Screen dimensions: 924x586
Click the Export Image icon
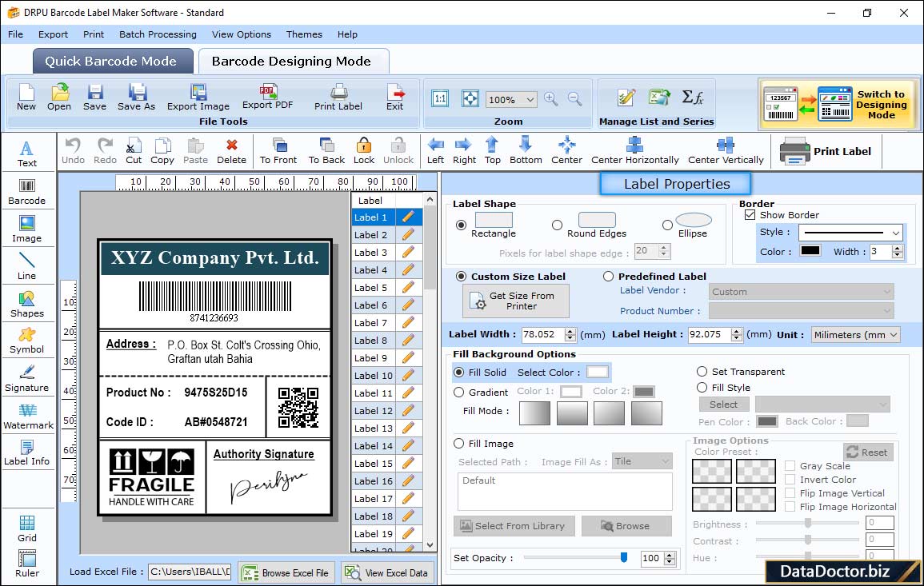tap(198, 98)
